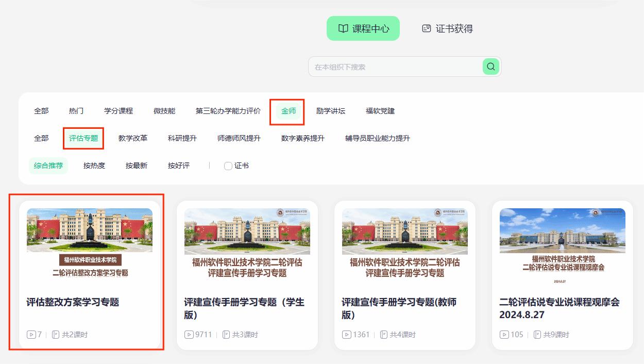Screen dimensions: 644x364
Task: Click the book icon in 课程中心
Action: [x=343, y=29]
